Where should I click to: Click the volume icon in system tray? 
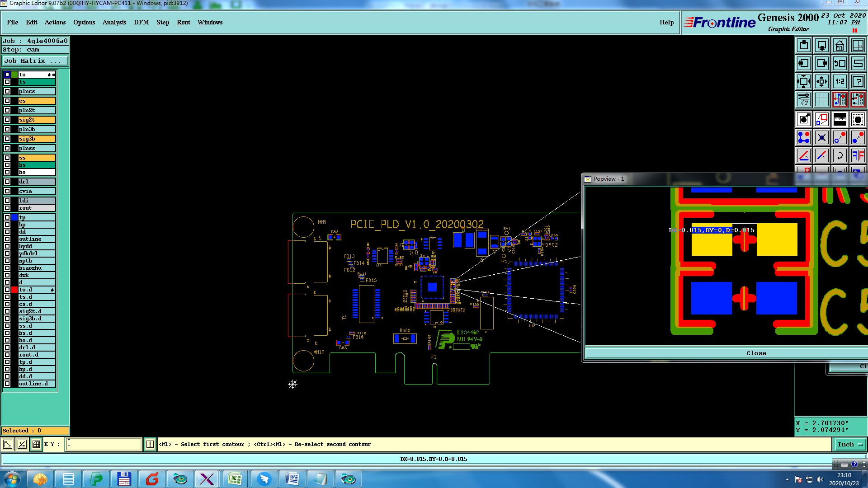click(x=820, y=479)
